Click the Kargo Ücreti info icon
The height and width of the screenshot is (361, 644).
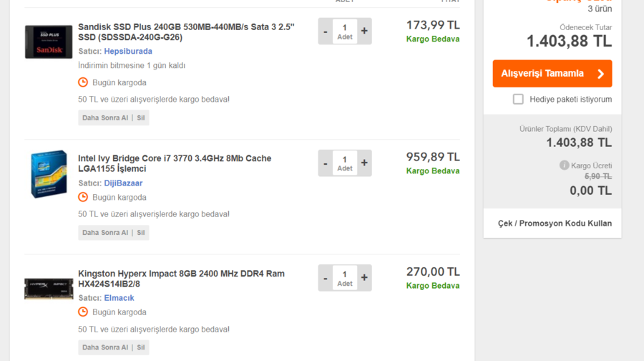coord(564,165)
